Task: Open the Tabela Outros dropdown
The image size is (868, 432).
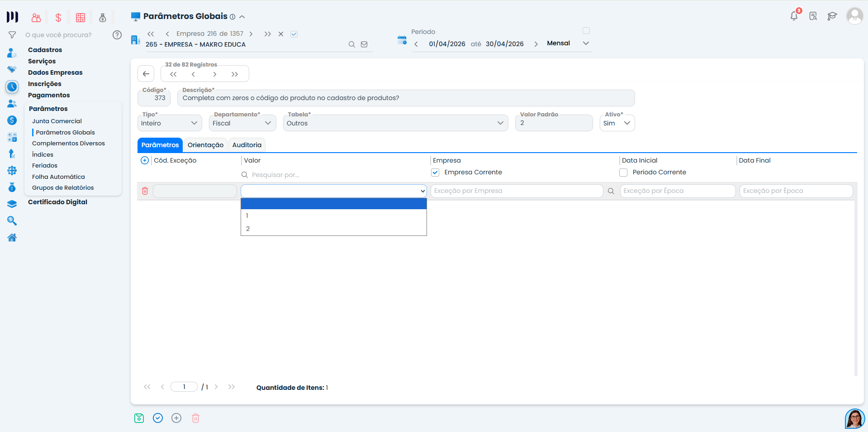Action: (395, 123)
